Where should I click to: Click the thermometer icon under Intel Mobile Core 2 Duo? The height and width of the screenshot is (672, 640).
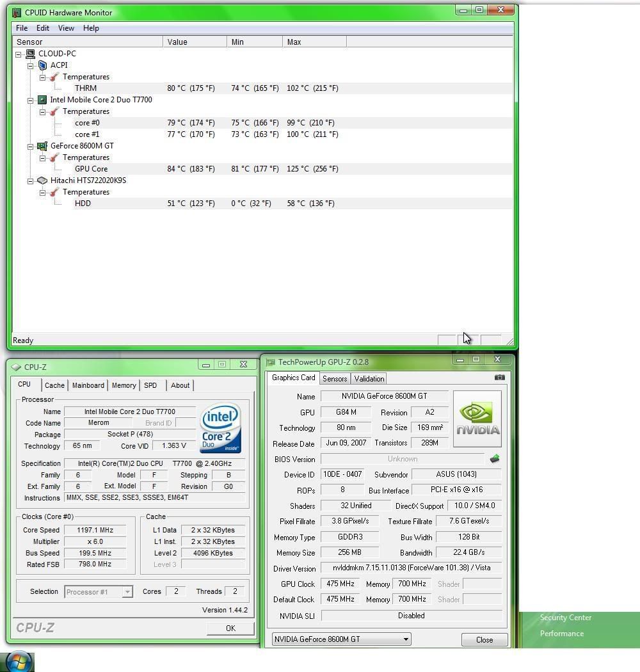click(54, 111)
